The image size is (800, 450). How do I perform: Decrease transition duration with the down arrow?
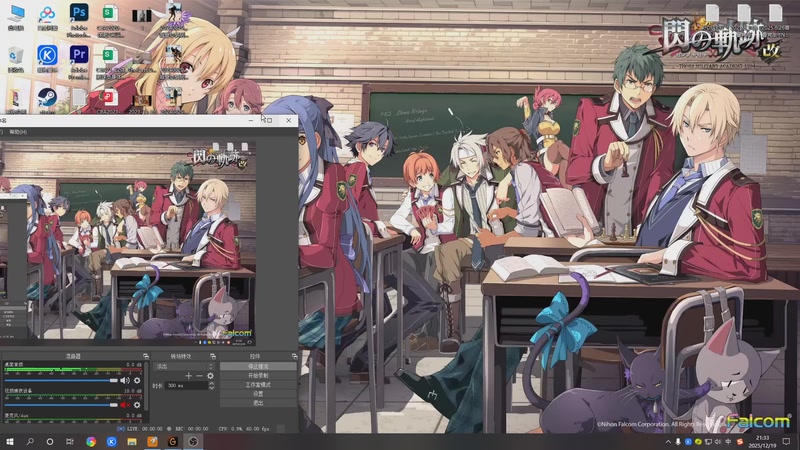pyautogui.click(x=211, y=388)
